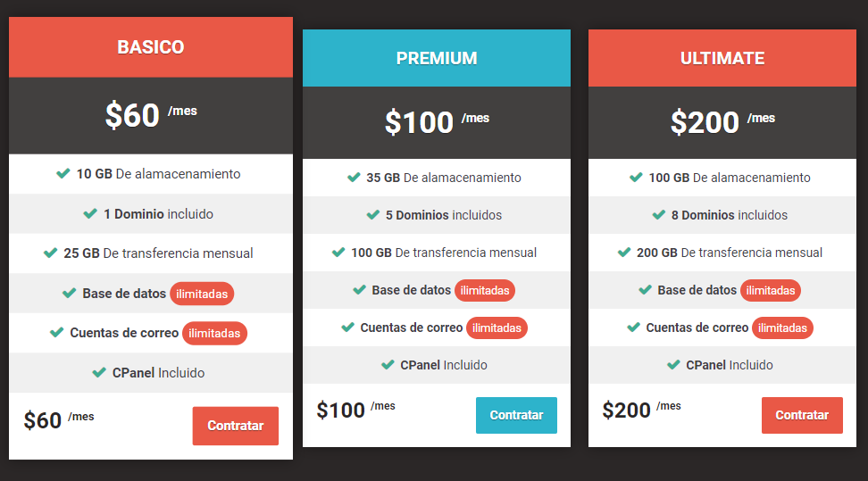This screenshot has width=868, height=481.
Task: Select the ULTIMATE plan header
Action: [x=722, y=58]
